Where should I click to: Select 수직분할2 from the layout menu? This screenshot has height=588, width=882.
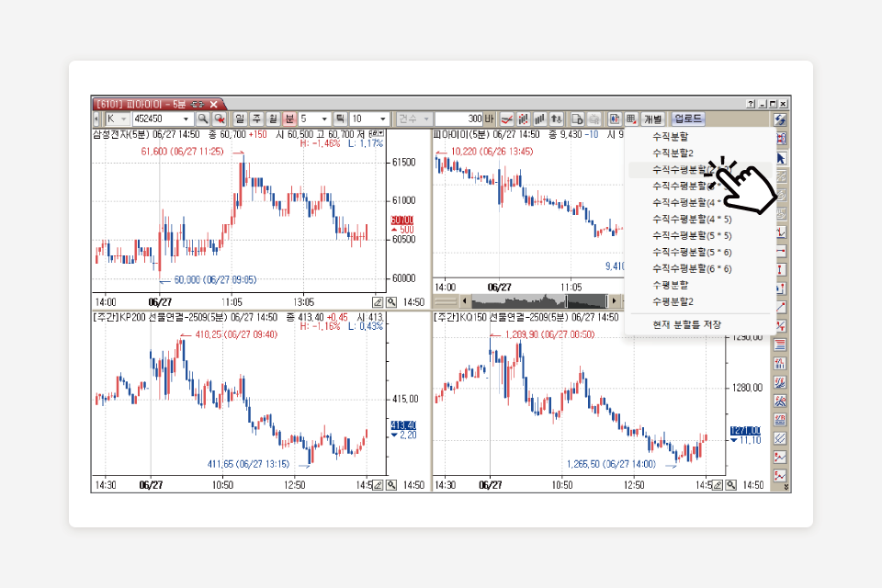673,153
